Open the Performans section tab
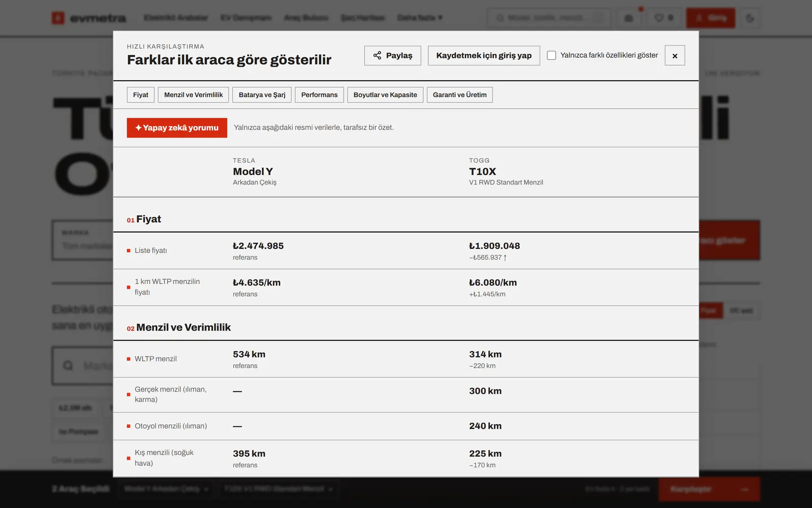812x508 pixels. coord(319,95)
